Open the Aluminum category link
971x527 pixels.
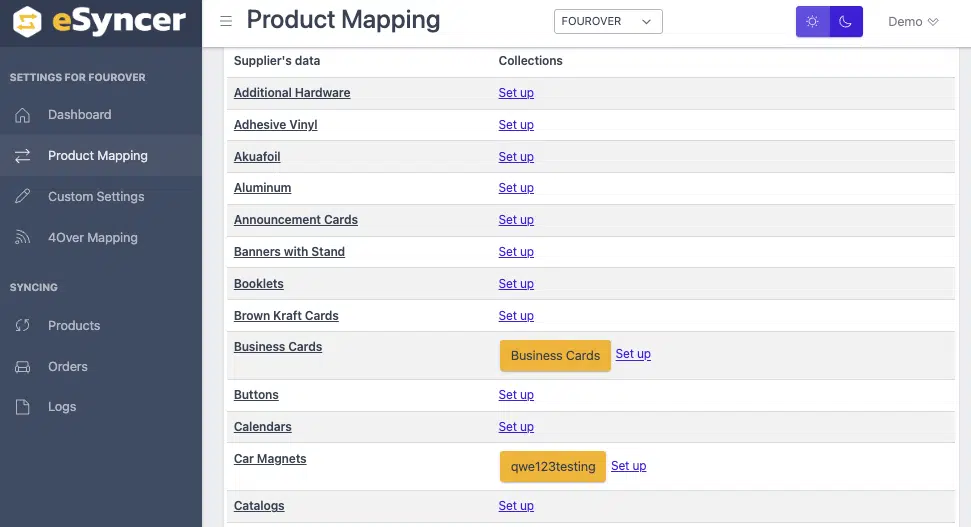262,188
